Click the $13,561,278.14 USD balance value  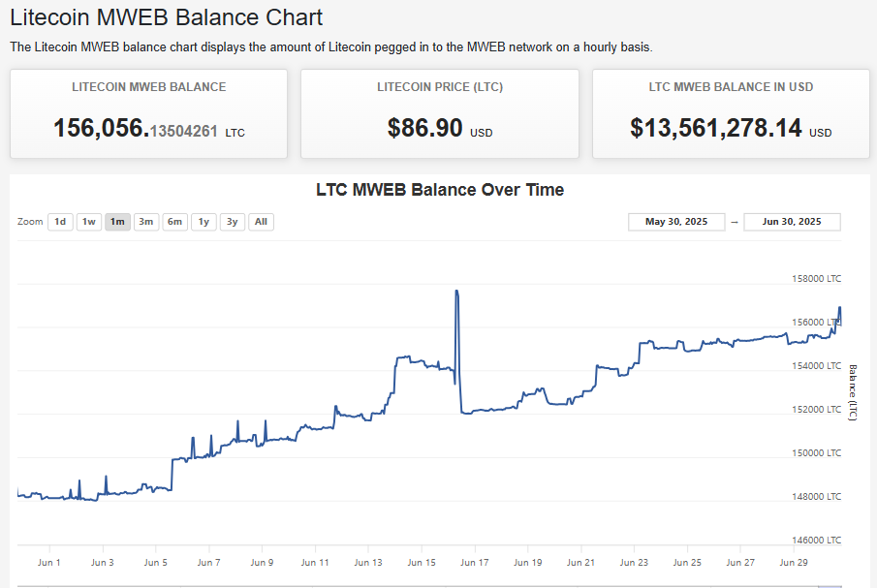tap(731, 128)
